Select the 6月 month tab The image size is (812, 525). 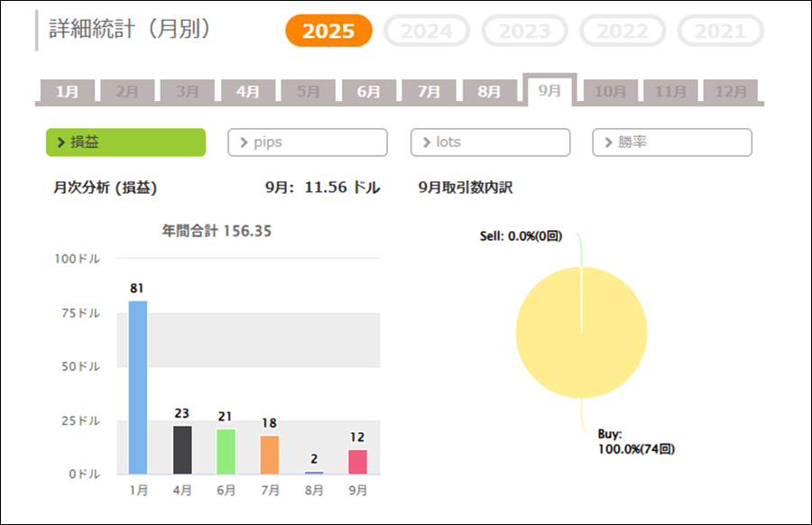[368, 91]
